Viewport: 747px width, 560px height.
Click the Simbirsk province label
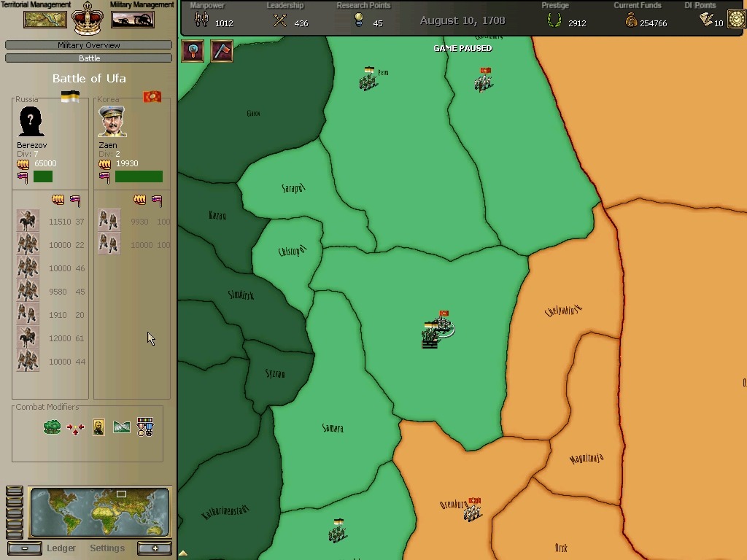241,295
